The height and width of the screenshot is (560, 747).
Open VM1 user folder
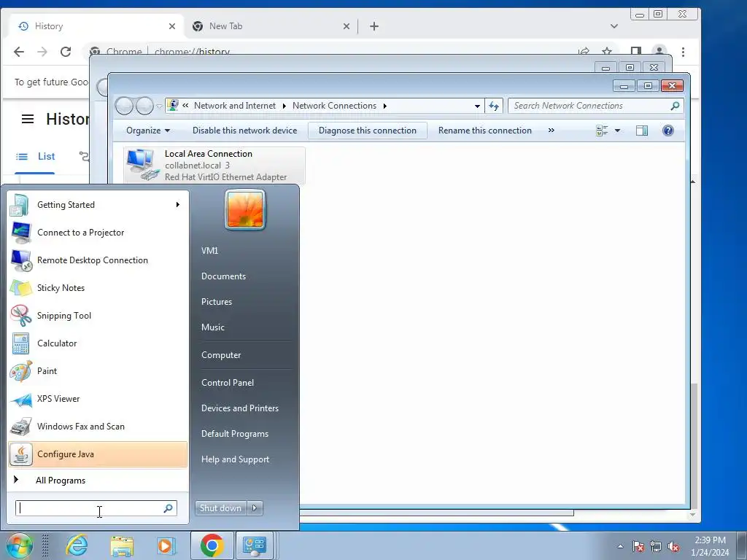pyautogui.click(x=209, y=251)
